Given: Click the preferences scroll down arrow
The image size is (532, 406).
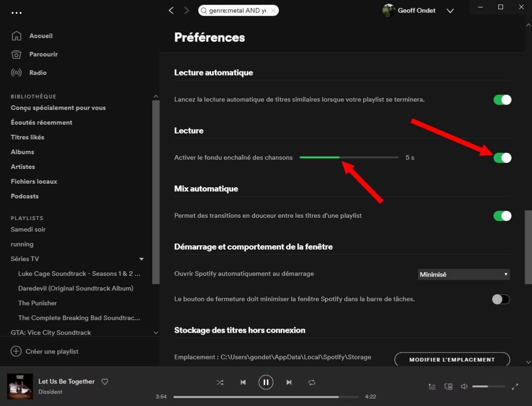Looking at the screenshot, I should (528, 362).
